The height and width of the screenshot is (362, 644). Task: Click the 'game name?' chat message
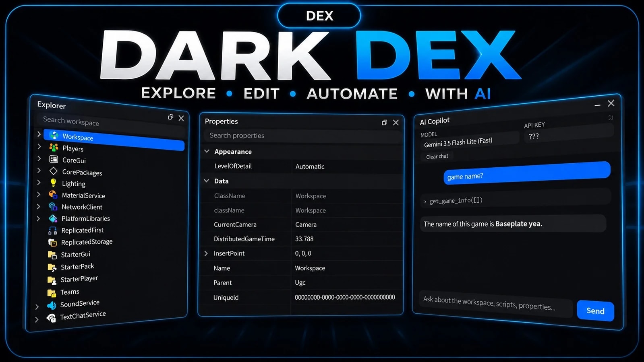click(x=527, y=173)
